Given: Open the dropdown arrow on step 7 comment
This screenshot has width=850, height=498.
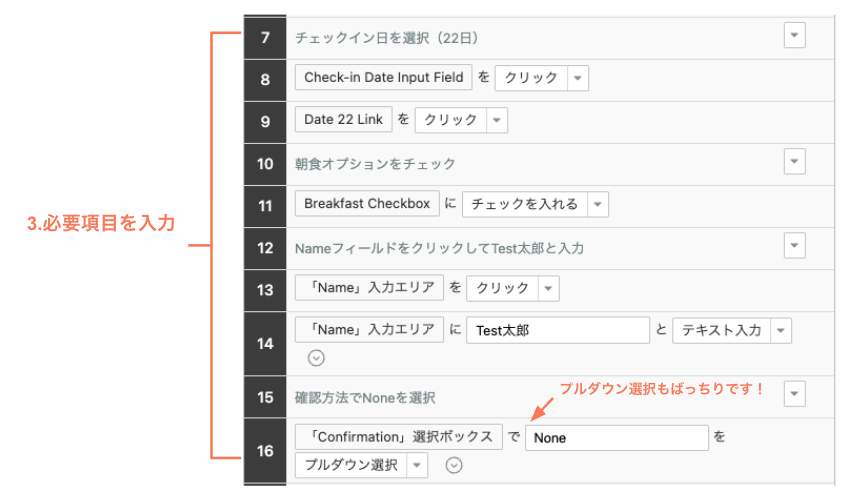Looking at the screenshot, I should click(794, 36).
